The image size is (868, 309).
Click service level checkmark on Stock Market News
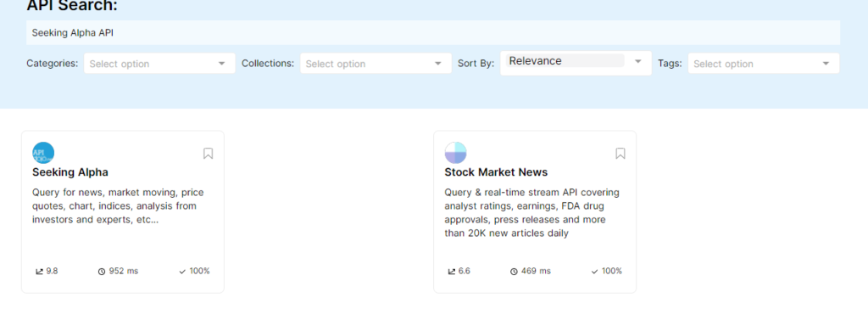tap(595, 272)
